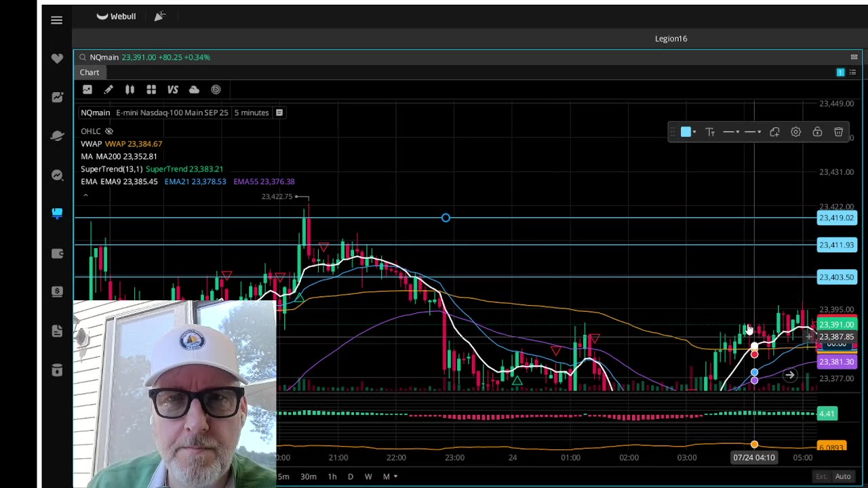Click the widget panel menu icon top right
Viewport: 868px width, 488px height.
click(854, 57)
